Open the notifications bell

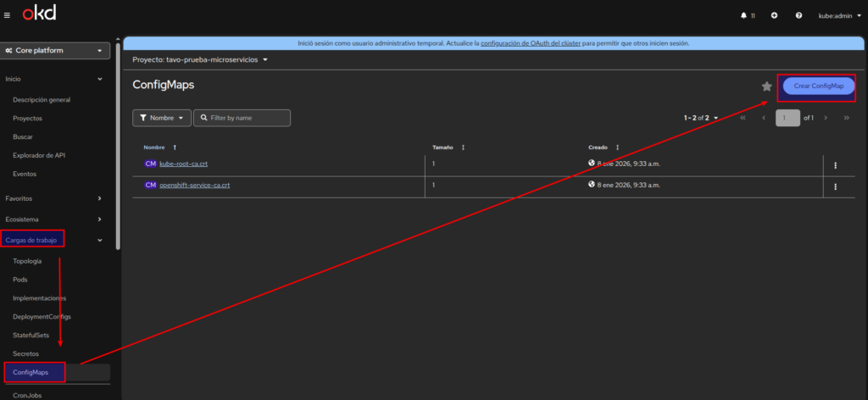[x=745, y=15]
